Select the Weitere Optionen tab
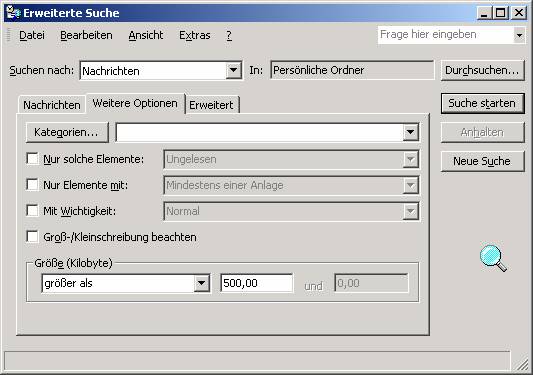Screen dimensions: 533x375 tap(135, 103)
